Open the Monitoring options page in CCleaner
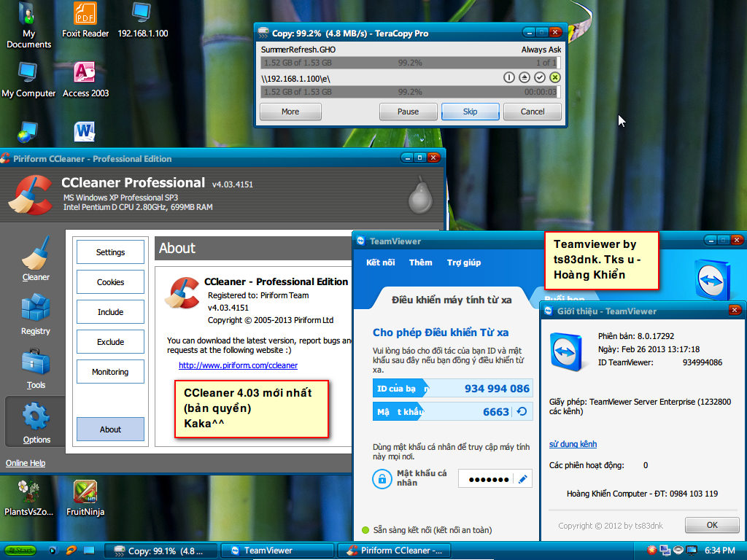 111,372
